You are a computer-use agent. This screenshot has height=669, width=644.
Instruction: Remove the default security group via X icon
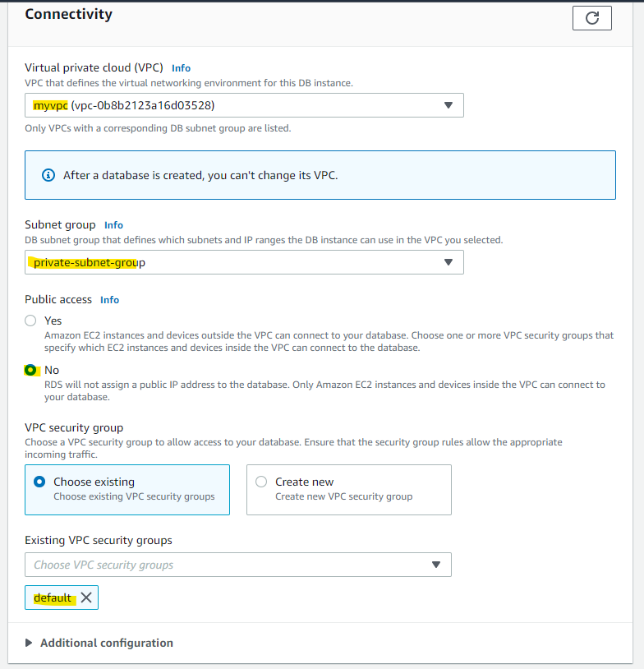[x=86, y=597]
